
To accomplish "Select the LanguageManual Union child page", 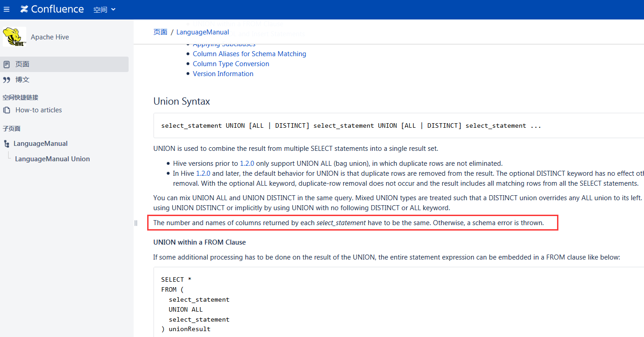I will point(53,159).
